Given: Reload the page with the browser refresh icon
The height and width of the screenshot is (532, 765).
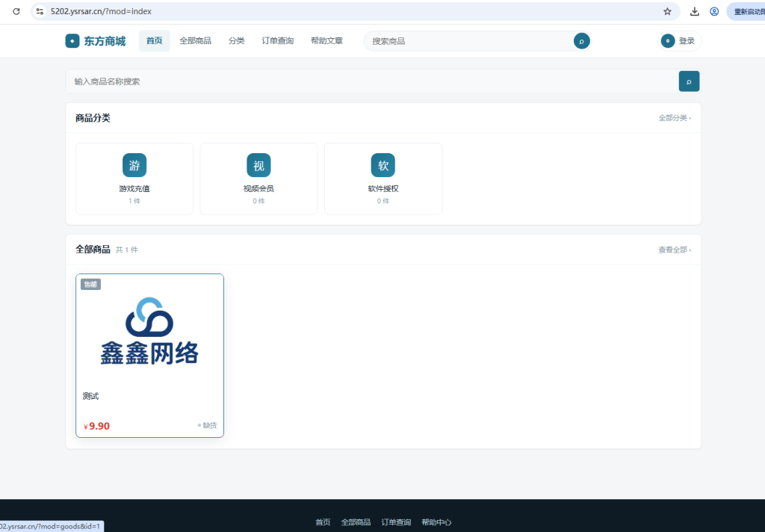Looking at the screenshot, I should [16, 11].
